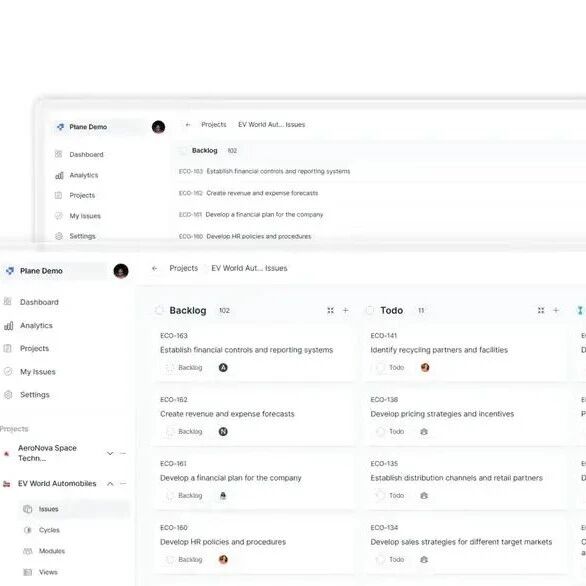The width and height of the screenshot is (586, 586).
Task: Open the Backlog state dropdown on ECO-161 card
Action: click(x=184, y=496)
